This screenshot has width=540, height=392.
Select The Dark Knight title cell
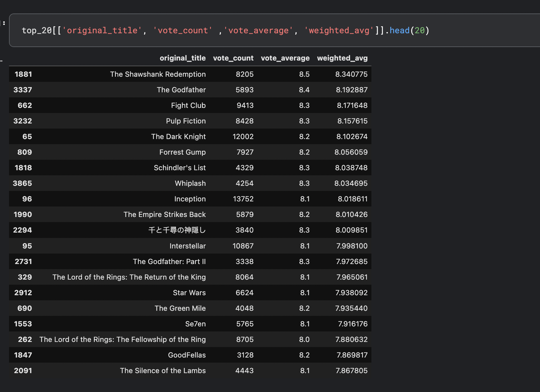point(178,136)
